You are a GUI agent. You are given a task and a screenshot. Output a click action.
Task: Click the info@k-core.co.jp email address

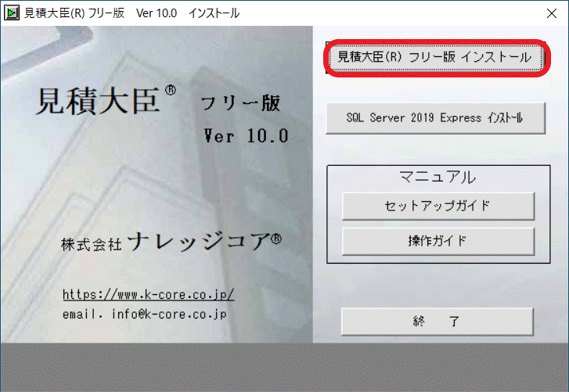(x=167, y=315)
